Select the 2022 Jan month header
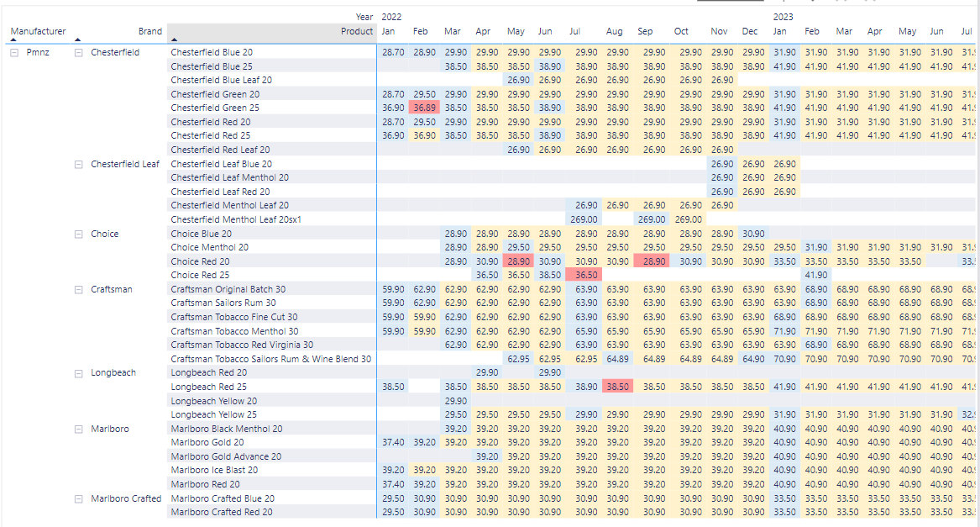Viewport: 980px width, 527px height. [388, 31]
